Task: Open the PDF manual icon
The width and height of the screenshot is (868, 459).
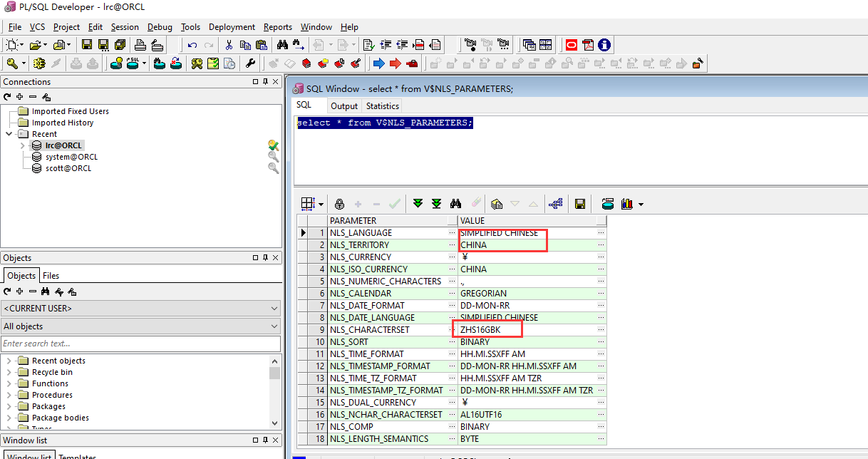Action: tap(588, 45)
